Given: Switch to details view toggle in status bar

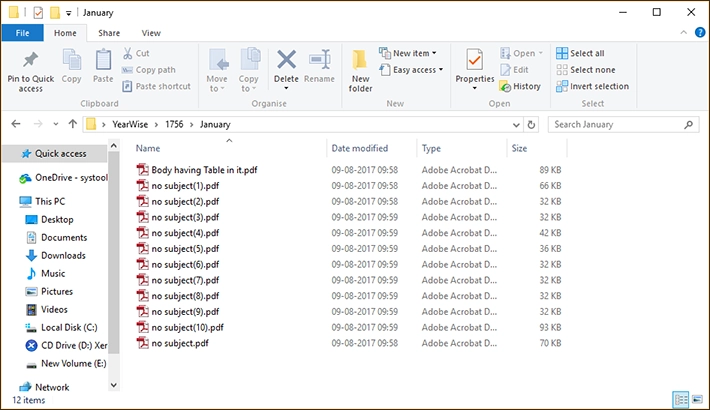Looking at the screenshot, I should point(681,400).
